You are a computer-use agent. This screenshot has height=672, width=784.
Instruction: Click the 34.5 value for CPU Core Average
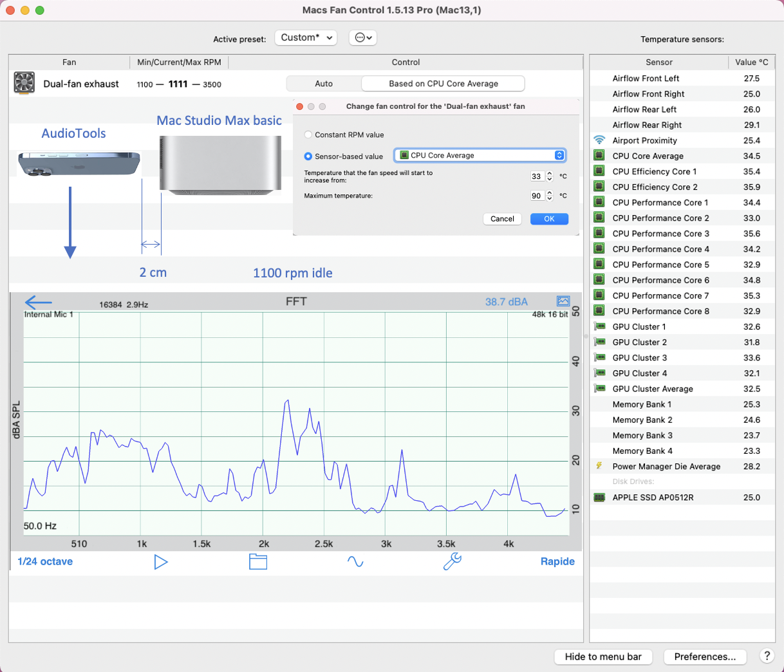[x=752, y=156]
